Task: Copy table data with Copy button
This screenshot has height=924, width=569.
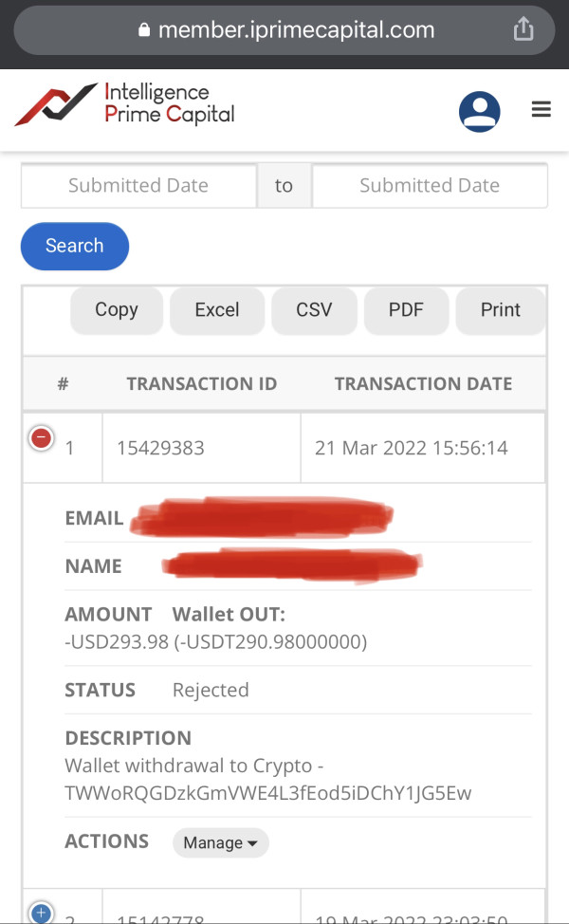Action: pyautogui.click(x=117, y=310)
